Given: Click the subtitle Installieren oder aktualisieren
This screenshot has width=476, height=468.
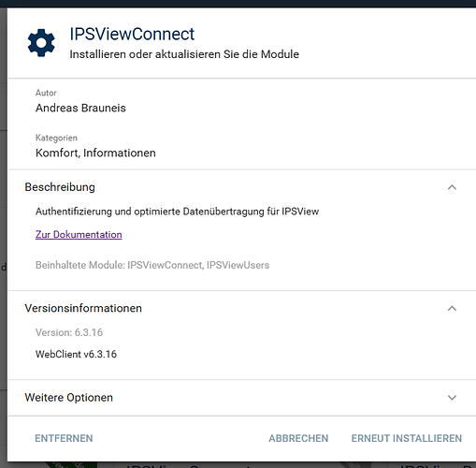Looking at the screenshot, I should click(x=184, y=54).
